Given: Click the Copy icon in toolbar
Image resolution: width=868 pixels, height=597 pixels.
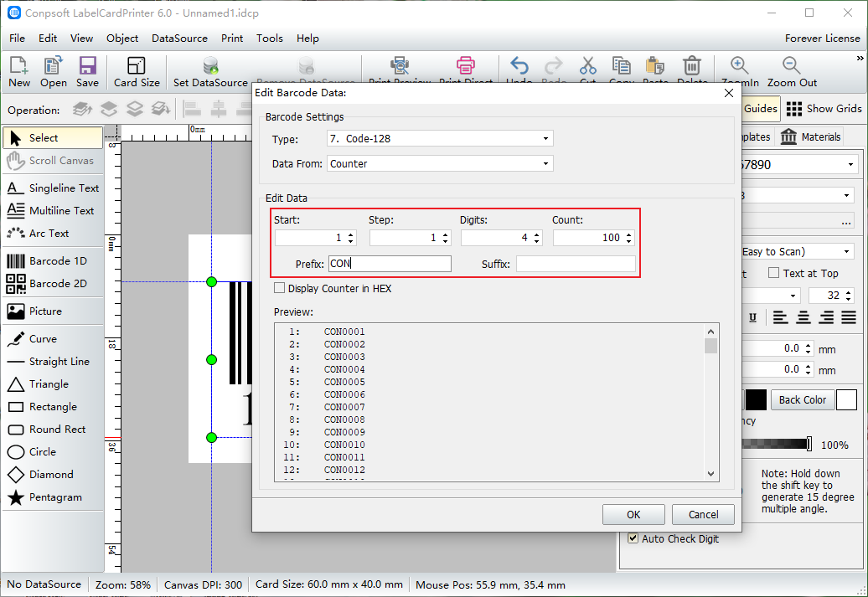Looking at the screenshot, I should pos(621,66).
